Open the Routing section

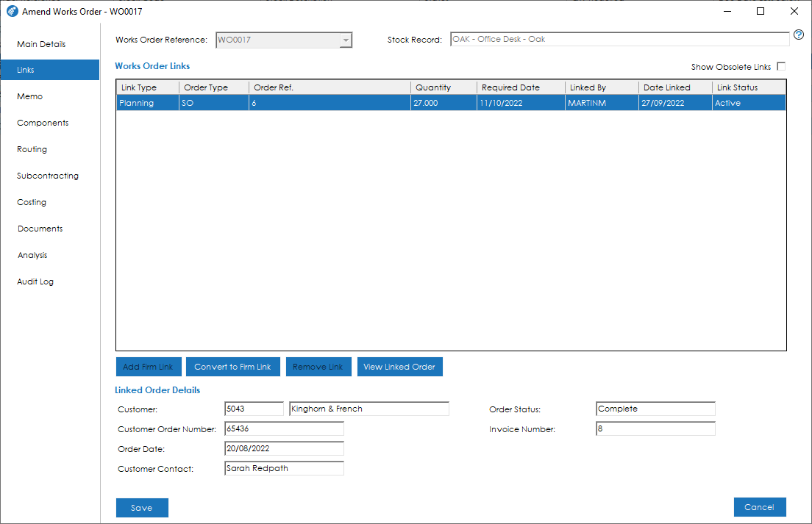point(32,149)
